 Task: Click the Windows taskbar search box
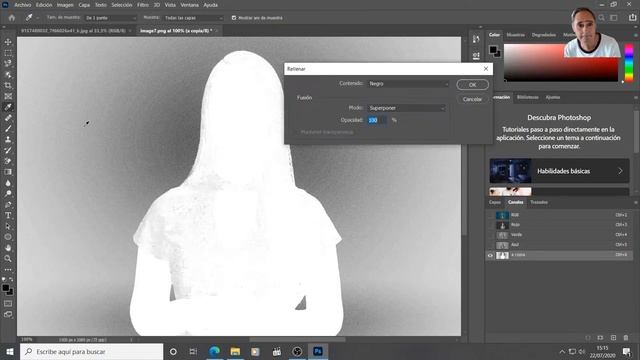[x=91, y=351]
